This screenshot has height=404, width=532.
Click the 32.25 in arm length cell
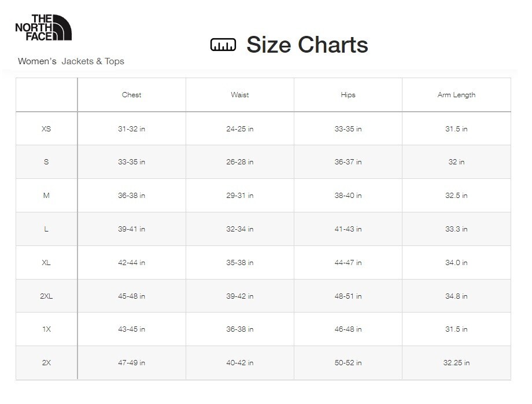tap(456, 363)
